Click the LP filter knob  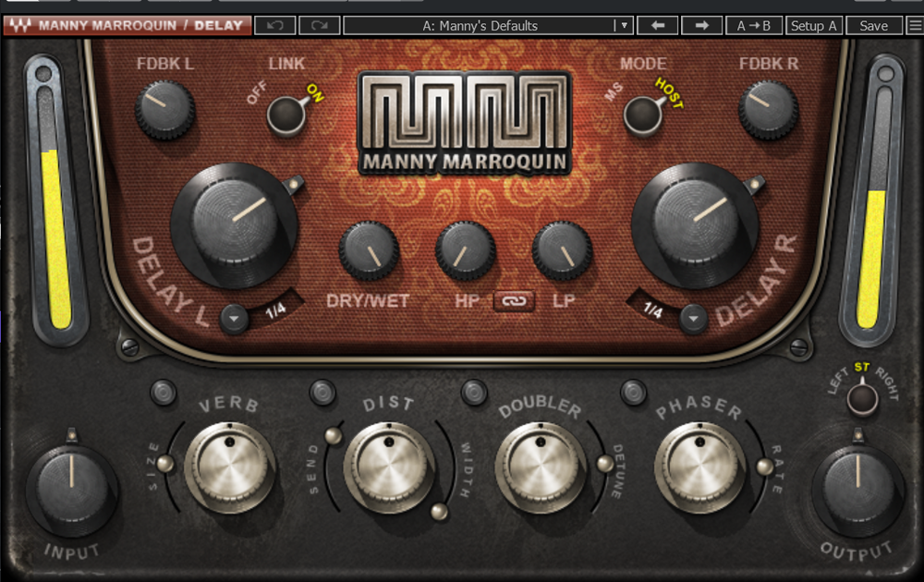562,249
